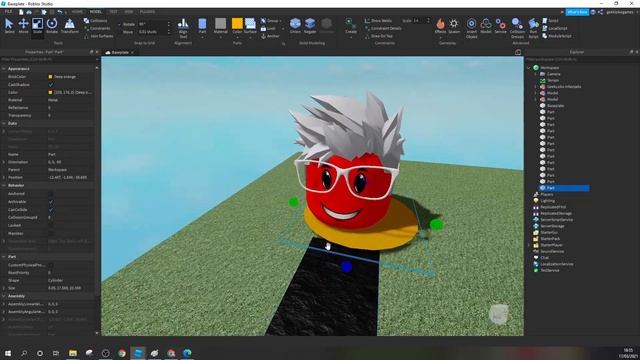Collapse the Assembly properties section
The height and width of the screenshot is (360, 640).
(4, 296)
